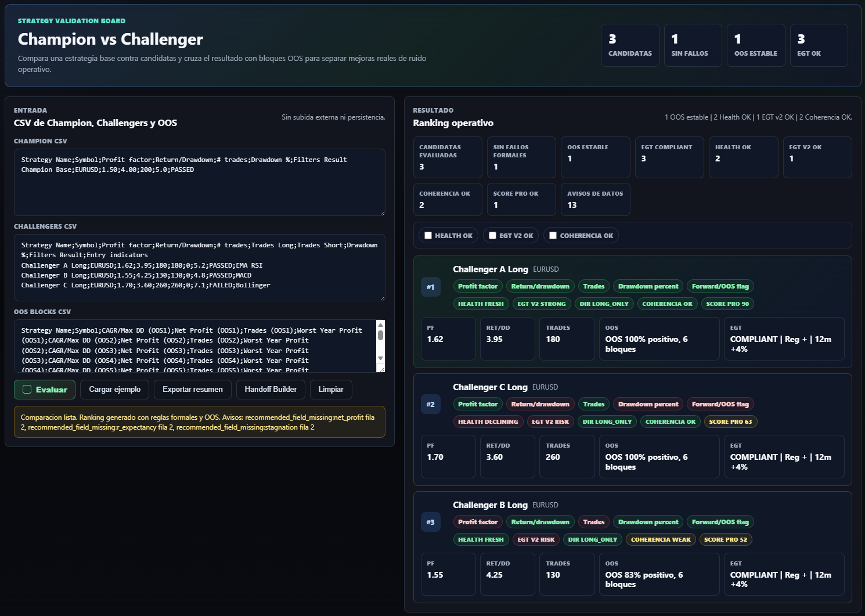Click the SCORE PRO 90 tag

727,304
